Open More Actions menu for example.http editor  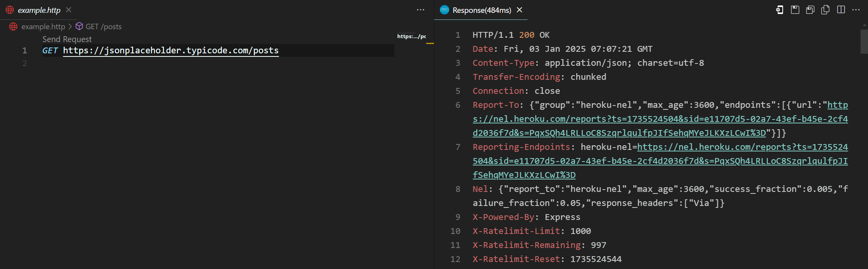pos(420,10)
